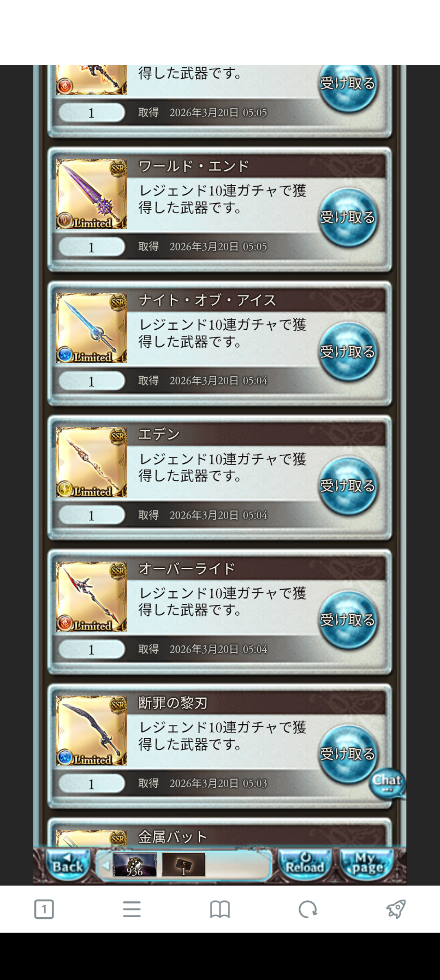Tap the browser rocket icon

396,909
